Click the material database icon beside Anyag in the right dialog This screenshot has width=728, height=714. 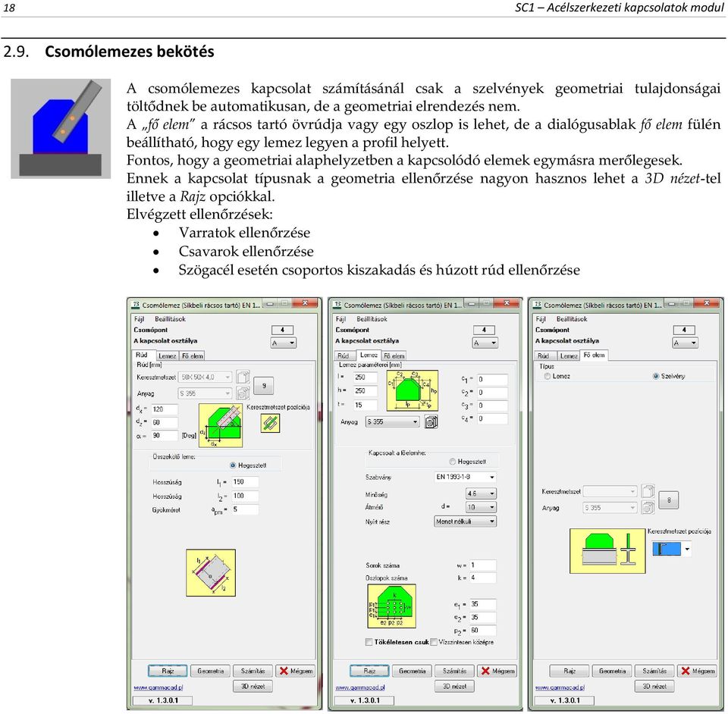648,508
